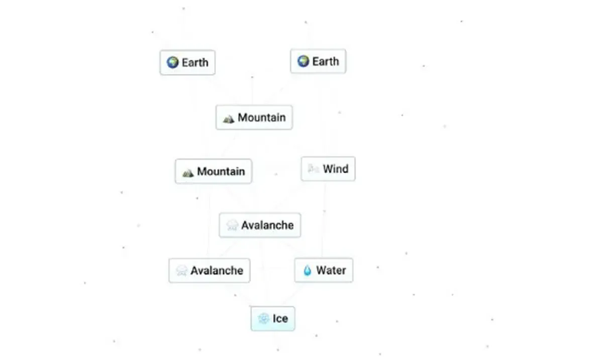
Task: Grab the highlighted blue Ice result block
Action: click(273, 319)
